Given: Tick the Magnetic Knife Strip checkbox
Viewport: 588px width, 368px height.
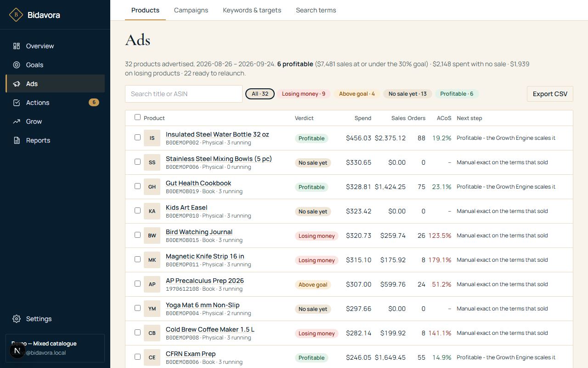Looking at the screenshot, I should (137, 259).
